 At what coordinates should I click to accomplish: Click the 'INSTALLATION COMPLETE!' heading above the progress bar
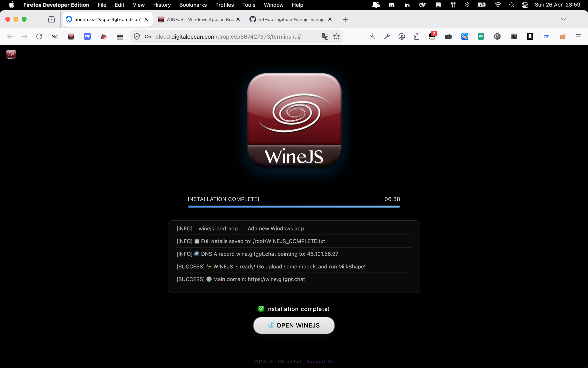coord(223,199)
